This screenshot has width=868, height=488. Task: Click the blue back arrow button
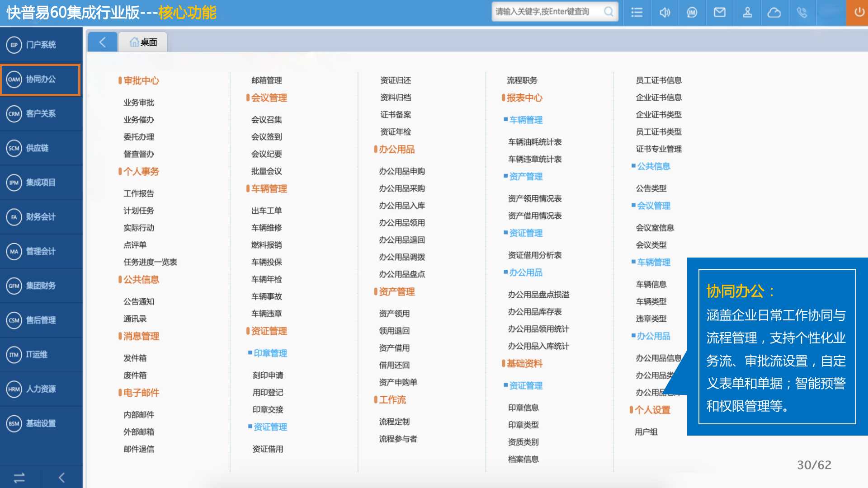tap(103, 42)
